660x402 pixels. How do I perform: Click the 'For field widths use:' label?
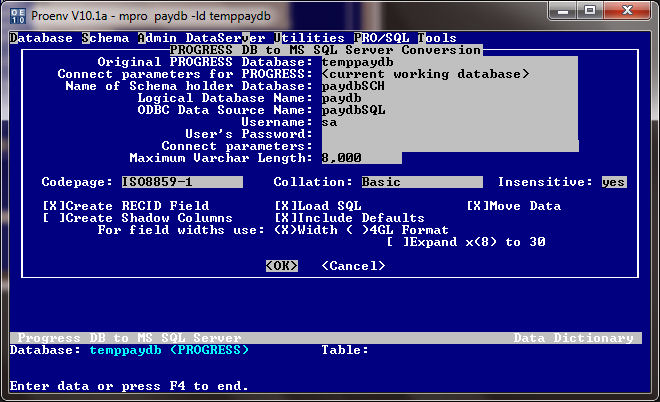coord(181,230)
